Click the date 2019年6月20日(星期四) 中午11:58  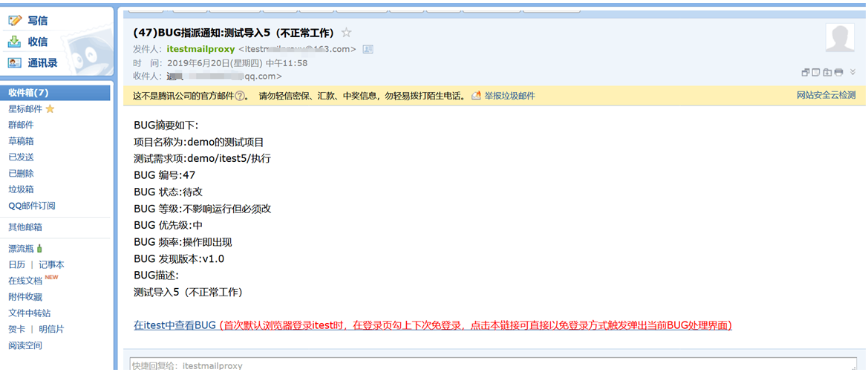(237, 63)
